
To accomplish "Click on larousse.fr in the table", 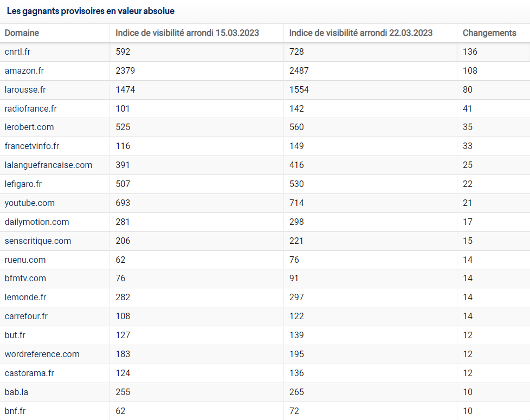I will (x=25, y=90).
